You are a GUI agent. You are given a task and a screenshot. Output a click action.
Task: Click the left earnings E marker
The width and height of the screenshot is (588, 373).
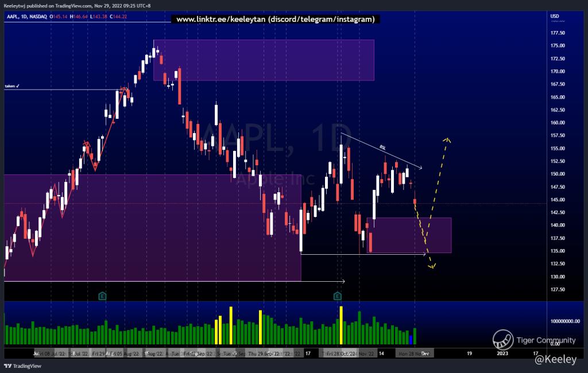pyautogui.click(x=102, y=296)
